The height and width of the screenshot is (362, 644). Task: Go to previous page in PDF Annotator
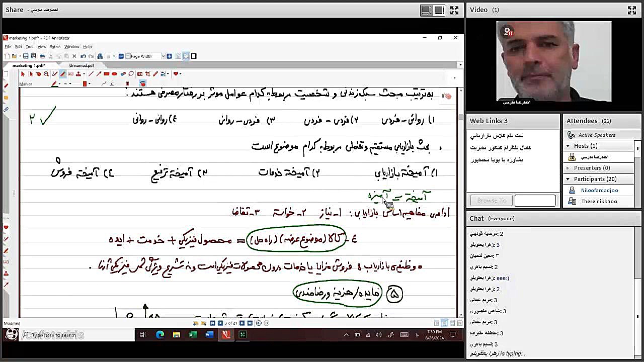220,323
